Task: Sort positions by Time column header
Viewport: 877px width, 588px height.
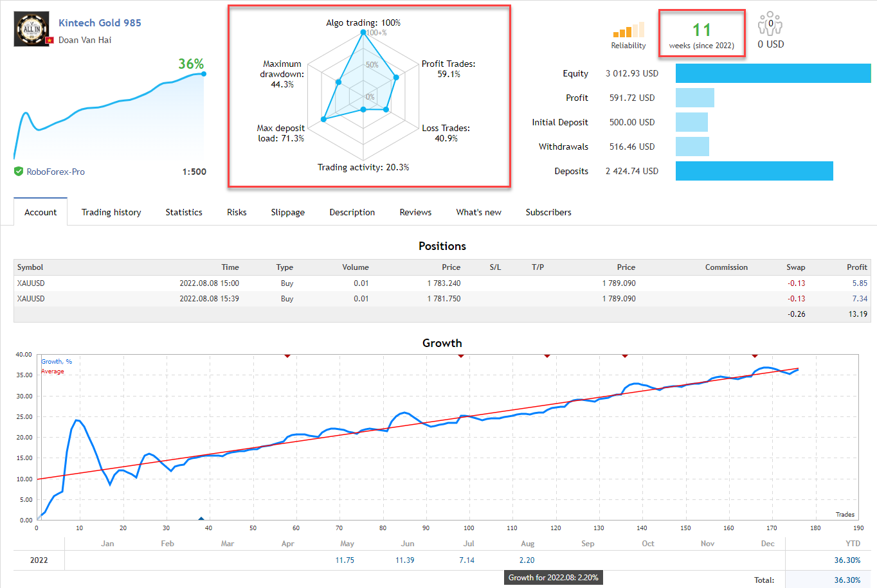Action: (230, 267)
